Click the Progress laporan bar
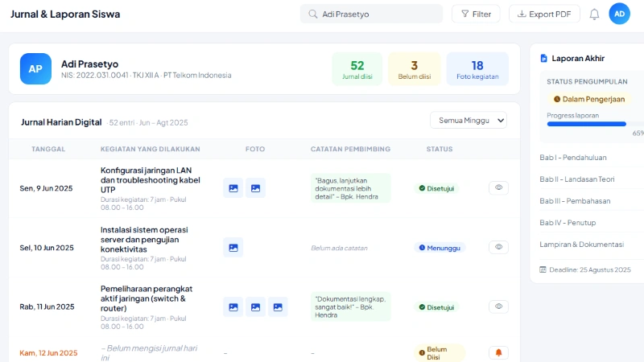Viewport: 644px width, 362px height. (596, 124)
